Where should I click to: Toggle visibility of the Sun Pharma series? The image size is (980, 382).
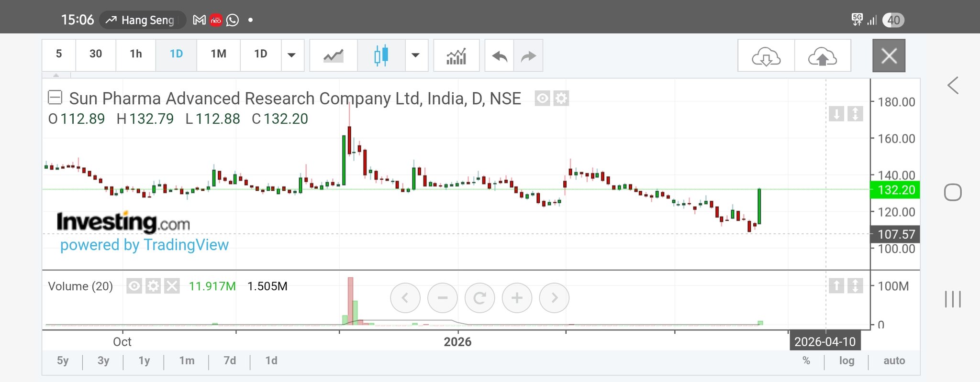point(542,98)
